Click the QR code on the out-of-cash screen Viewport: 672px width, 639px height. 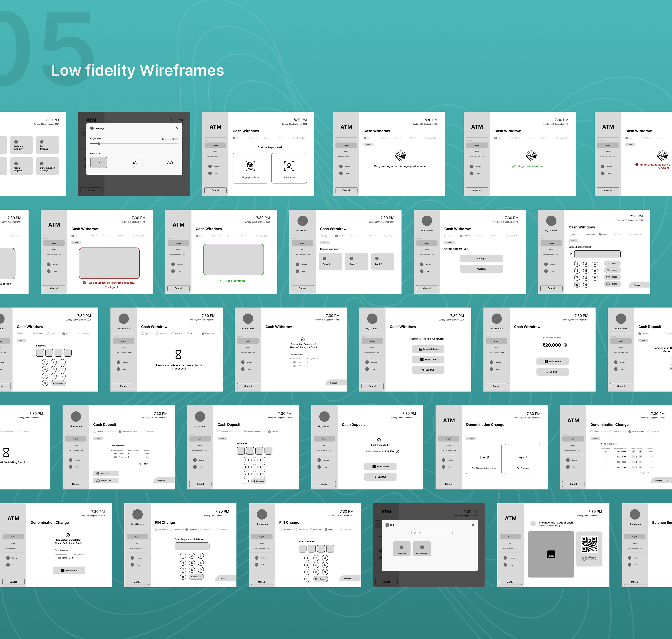(589, 544)
